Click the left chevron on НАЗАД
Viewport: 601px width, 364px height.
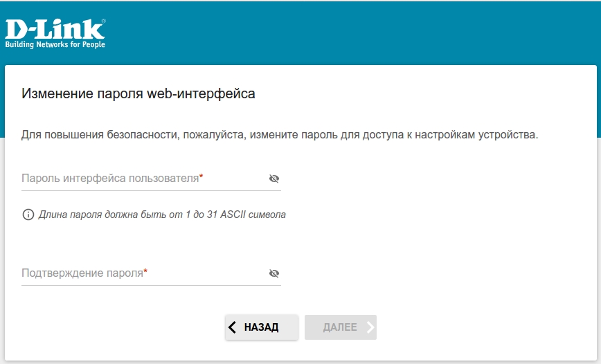(233, 327)
